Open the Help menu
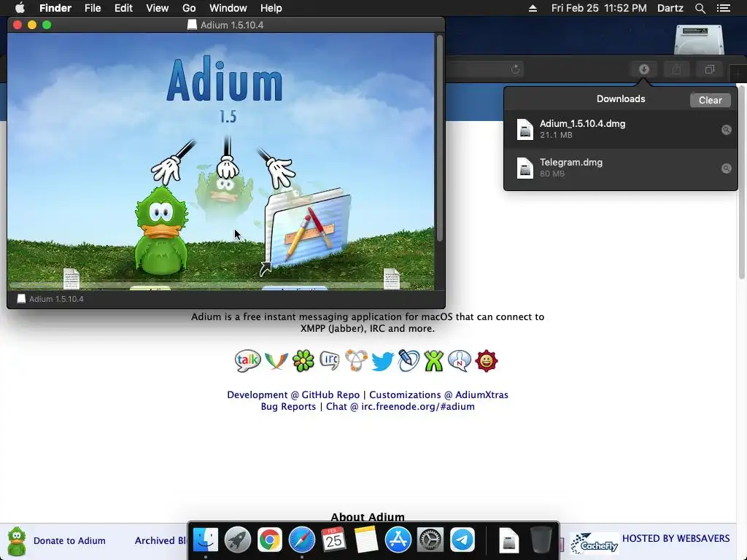Viewport: 747px width, 560px height. coord(271,8)
